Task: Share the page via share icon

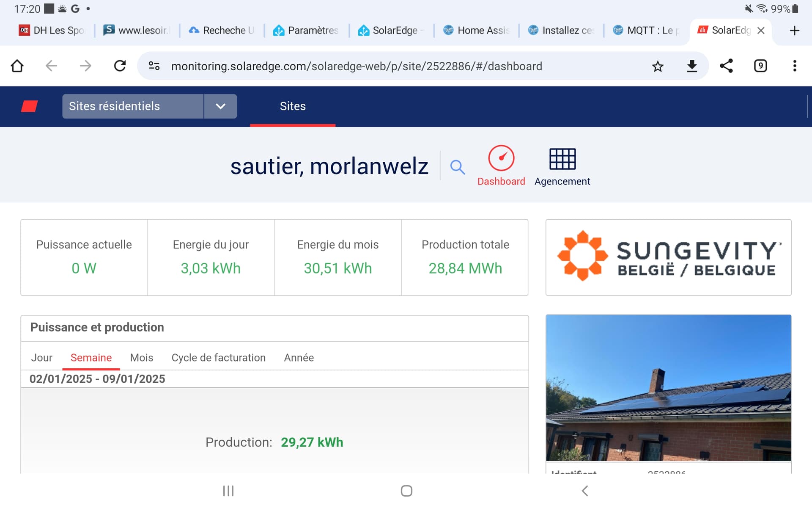Action: 726,66
